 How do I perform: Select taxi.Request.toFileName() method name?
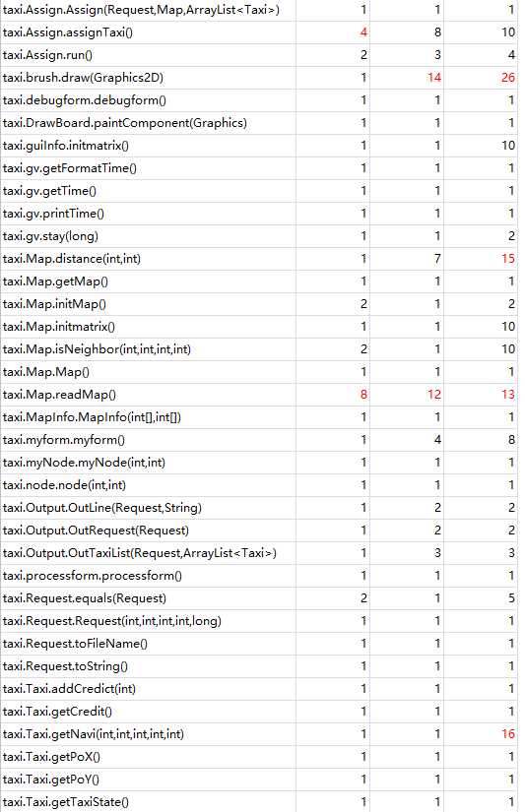[x=75, y=644]
